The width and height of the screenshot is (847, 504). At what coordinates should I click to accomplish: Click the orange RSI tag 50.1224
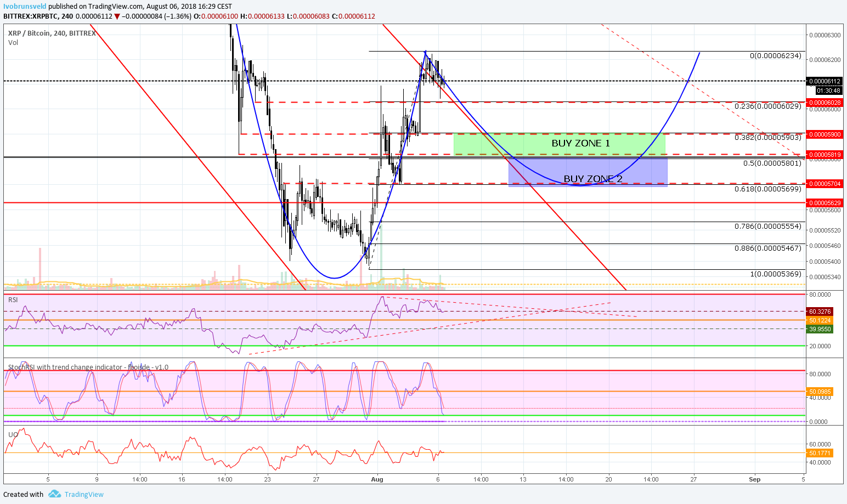820,320
